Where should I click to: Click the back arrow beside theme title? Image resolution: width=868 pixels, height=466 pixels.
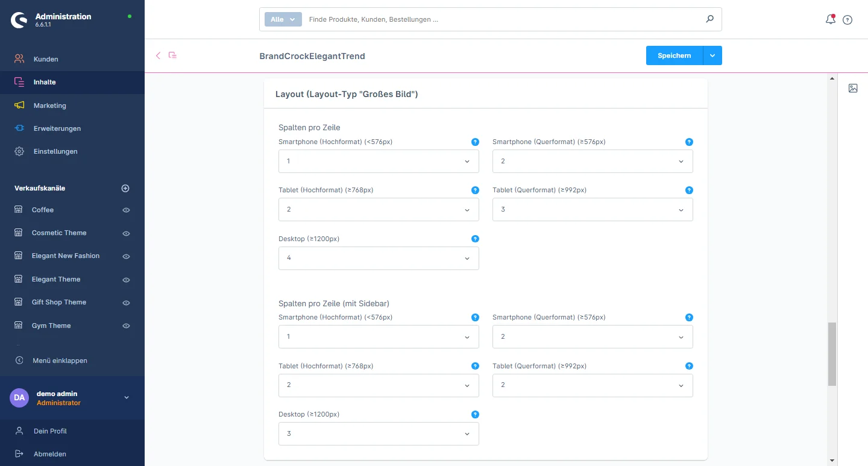(159, 55)
